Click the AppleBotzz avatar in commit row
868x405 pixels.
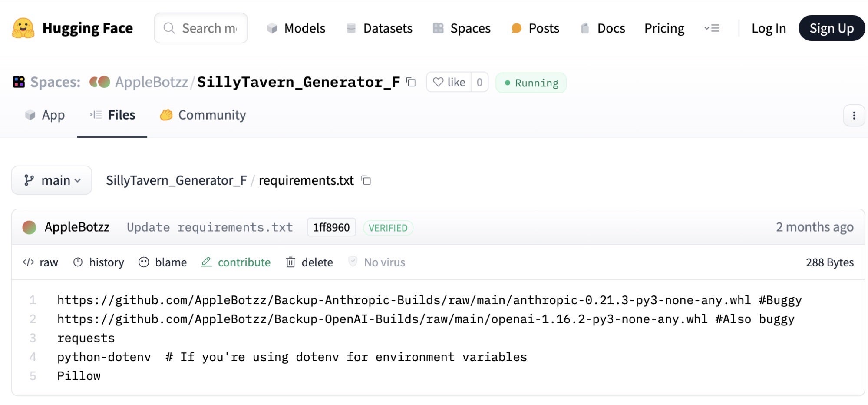[29, 227]
